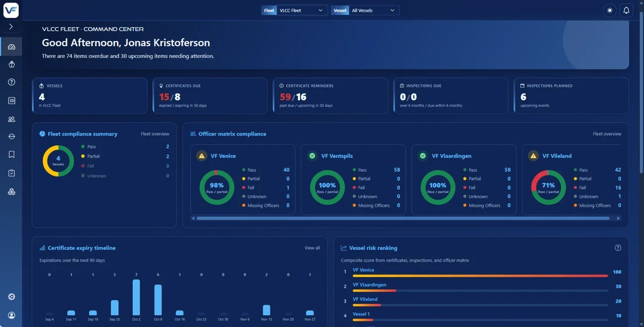Click the green check icon beside VF Vlaardingen
Image resolution: width=644 pixels, height=327 pixels.
click(x=423, y=156)
